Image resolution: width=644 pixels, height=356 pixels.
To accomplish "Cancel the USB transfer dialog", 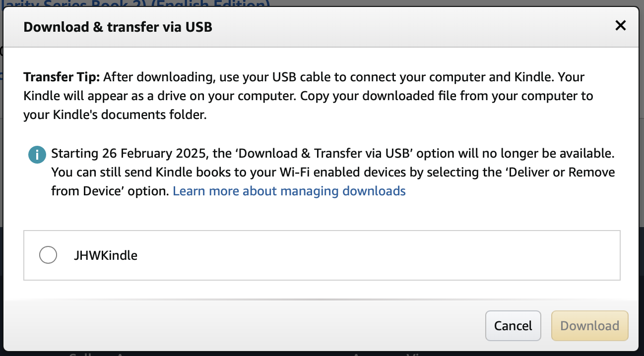I will (x=513, y=326).
